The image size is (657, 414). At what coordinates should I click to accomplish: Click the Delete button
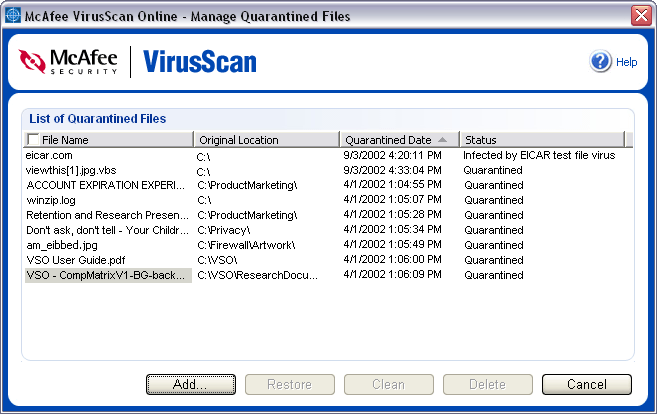(x=487, y=384)
